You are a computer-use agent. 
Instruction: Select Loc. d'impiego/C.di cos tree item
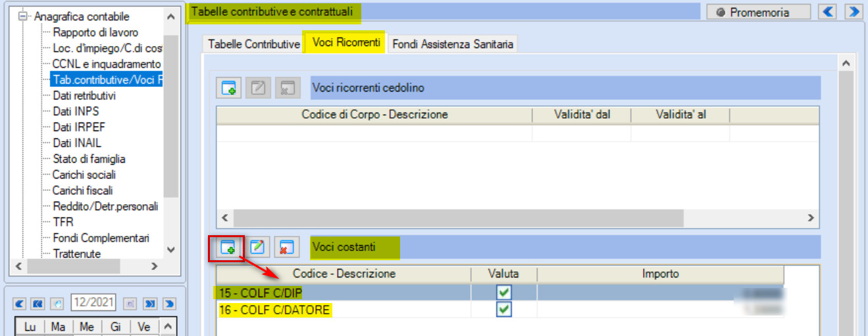tap(107, 48)
